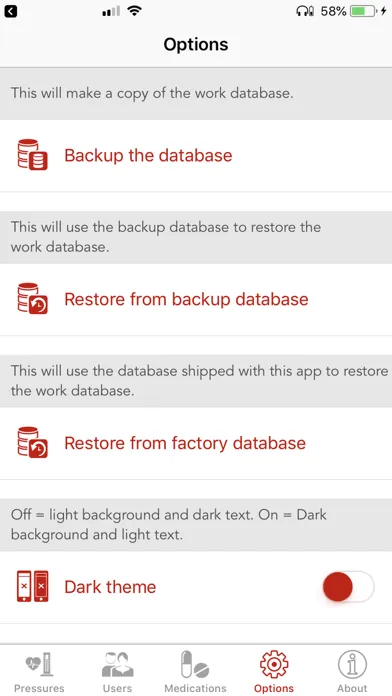
Task: Tap the restore from backup database icon
Action: [32, 299]
